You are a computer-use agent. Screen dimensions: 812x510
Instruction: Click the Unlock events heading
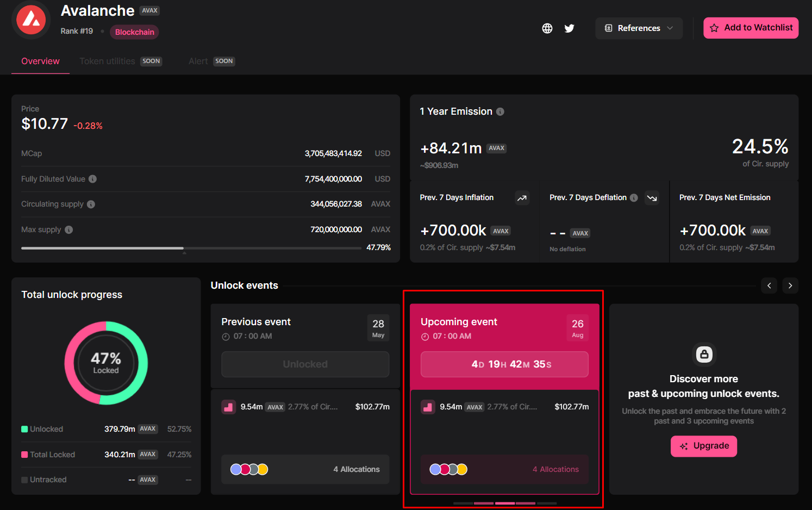click(245, 285)
